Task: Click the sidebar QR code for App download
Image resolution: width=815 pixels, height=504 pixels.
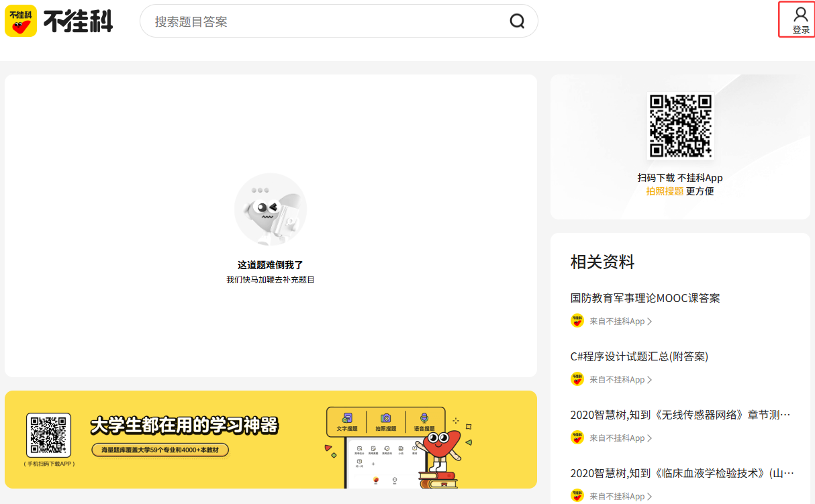Action: [x=680, y=124]
